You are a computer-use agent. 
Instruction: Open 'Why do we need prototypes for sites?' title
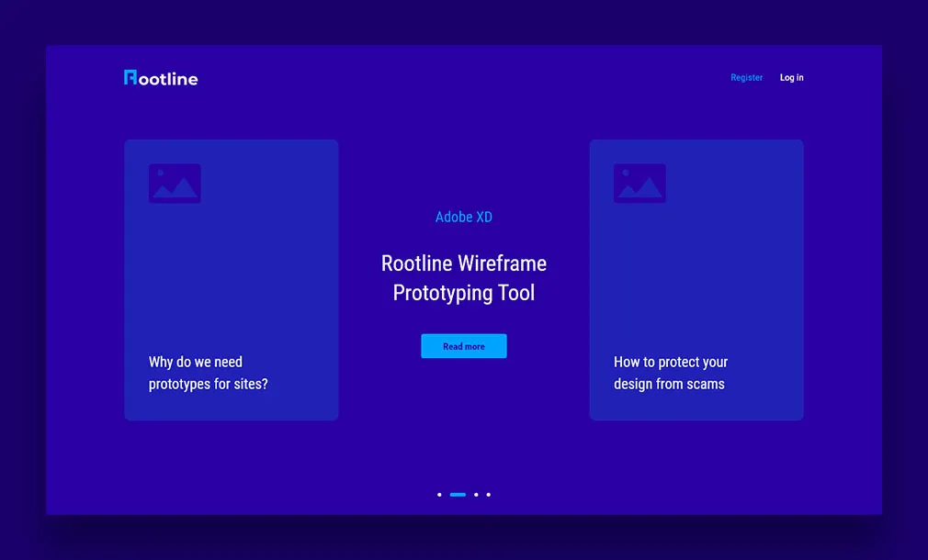pos(208,373)
